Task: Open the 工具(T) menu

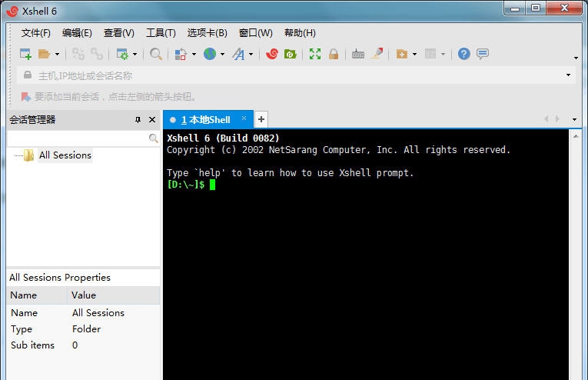Action: pos(161,33)
